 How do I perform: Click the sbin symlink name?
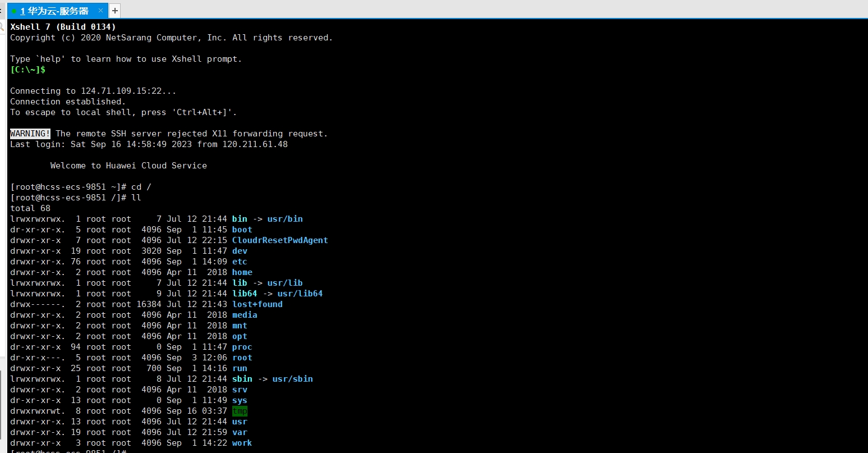pyautogui.click(x=242, y=379)
